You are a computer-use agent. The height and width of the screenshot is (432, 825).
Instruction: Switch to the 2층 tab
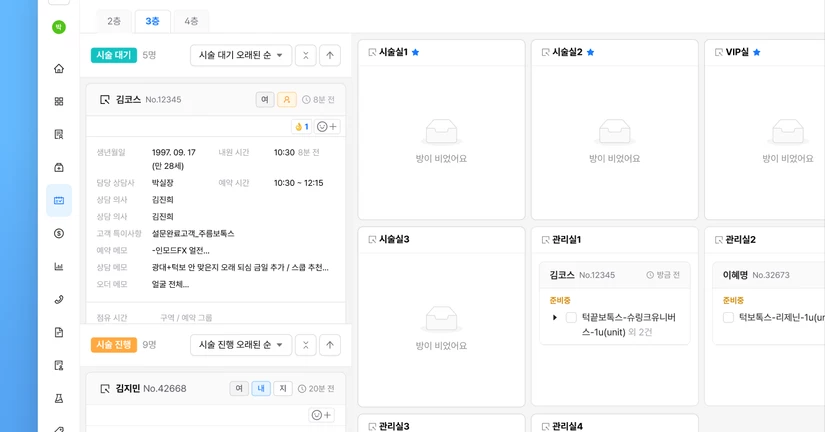[x=114, y=21]
